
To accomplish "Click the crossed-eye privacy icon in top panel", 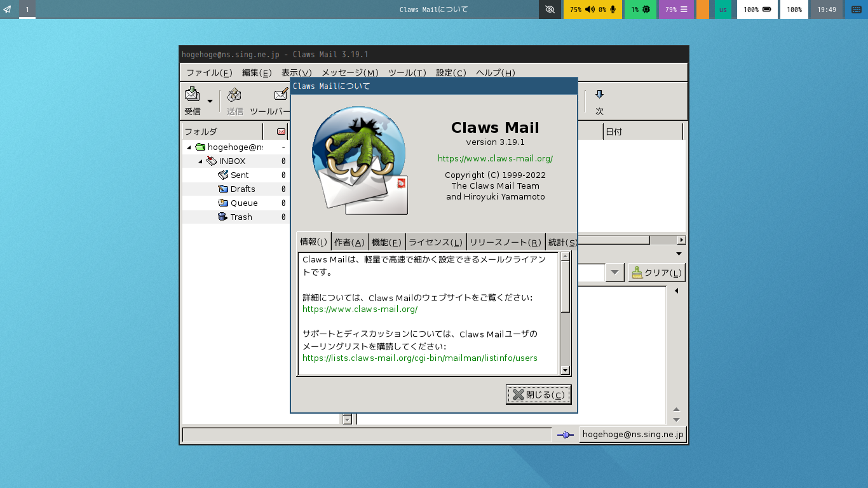I will (550, 10).
